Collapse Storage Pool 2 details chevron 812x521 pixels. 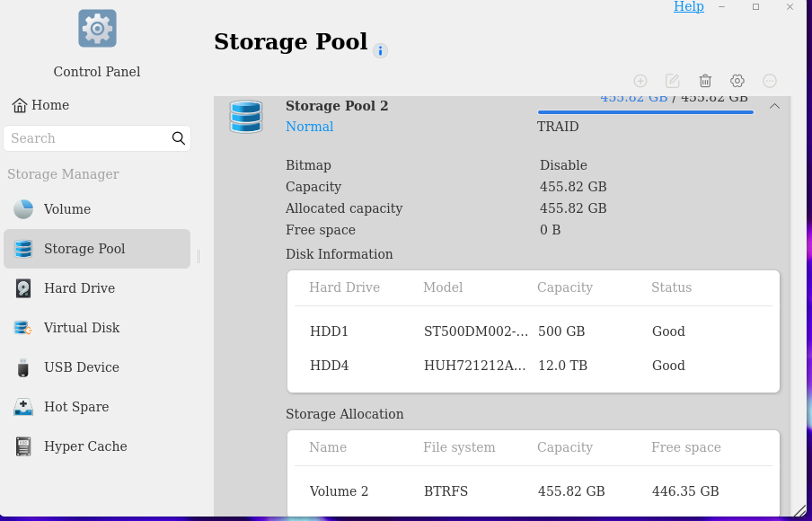point(774,106)
